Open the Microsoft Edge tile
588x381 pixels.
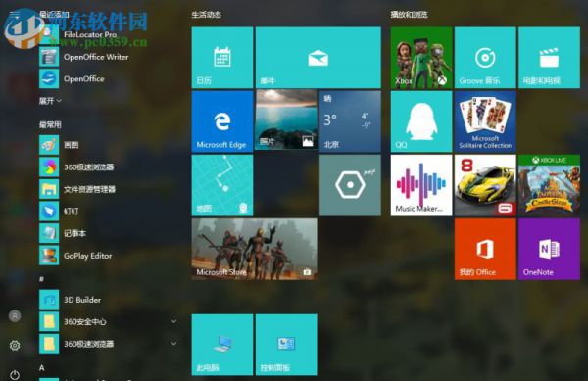click(222, 121)
